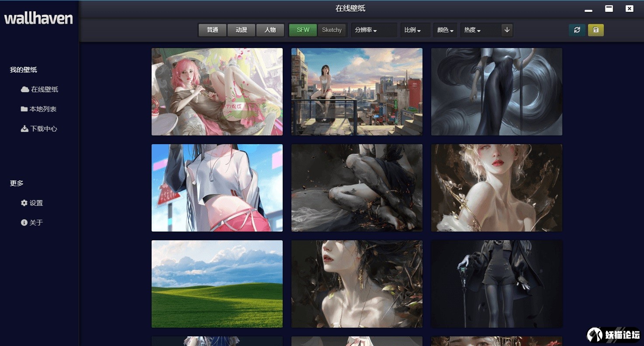Toggle the 人物 category filter
Screen dimensions: 644x346
270,30
